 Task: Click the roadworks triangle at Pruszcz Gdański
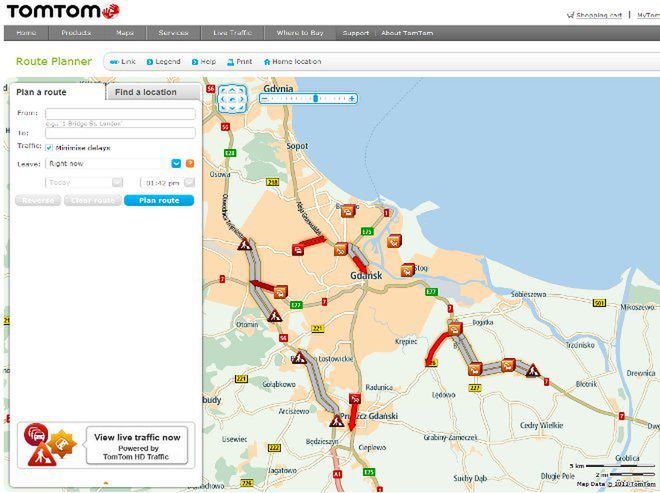click(336, 420)
